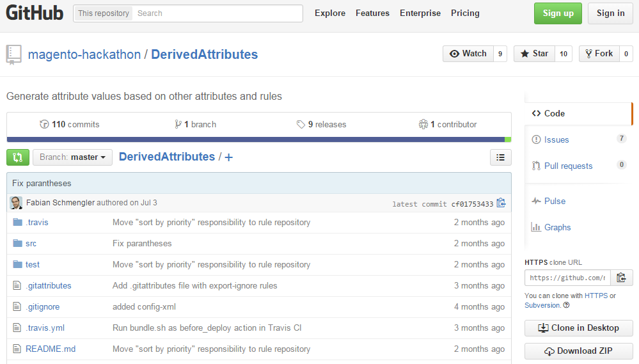View 9 releases
This screenshot has width=639, height=364.
[322, 124]
